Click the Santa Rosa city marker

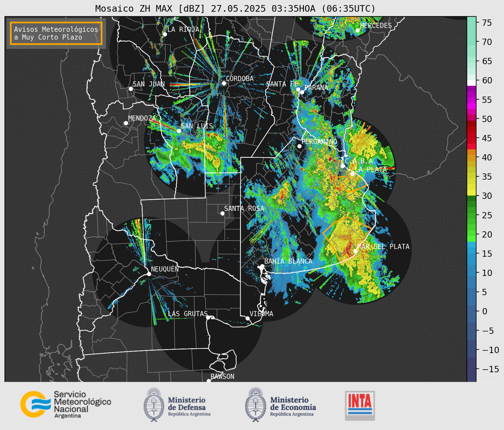(222, 213)
